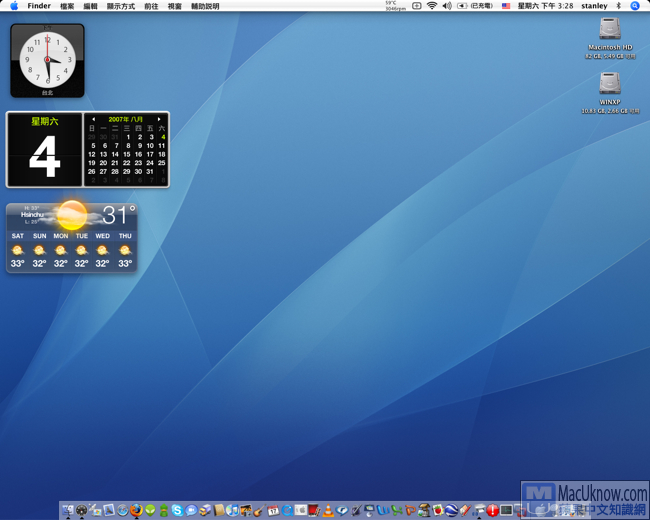Open the Finder menu

[39, 6]
